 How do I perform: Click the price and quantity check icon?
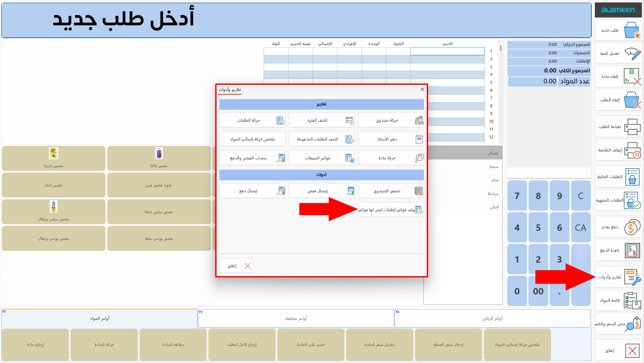pos(632,324)
